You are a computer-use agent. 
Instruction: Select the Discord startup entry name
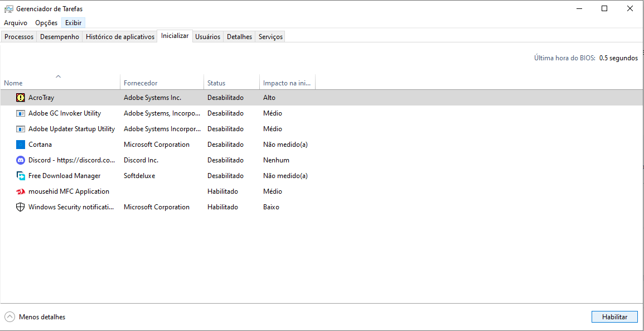coord(71,160)
